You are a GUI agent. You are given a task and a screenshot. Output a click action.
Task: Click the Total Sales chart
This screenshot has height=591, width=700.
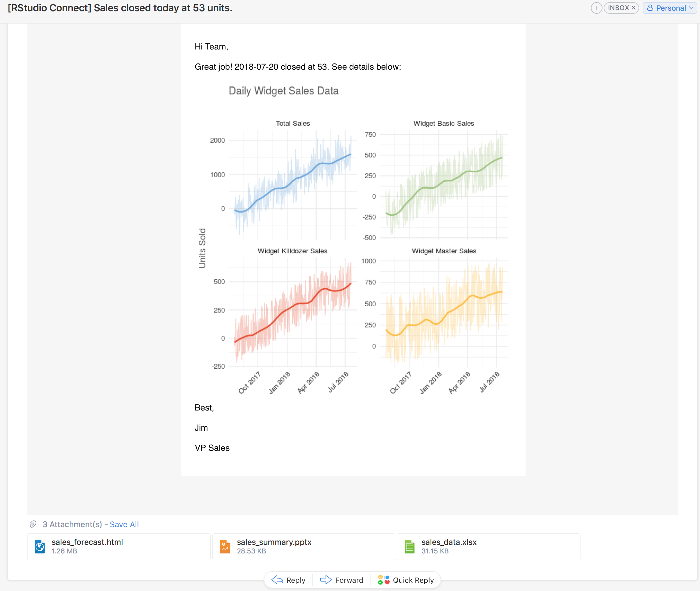[x=293, y=181]
